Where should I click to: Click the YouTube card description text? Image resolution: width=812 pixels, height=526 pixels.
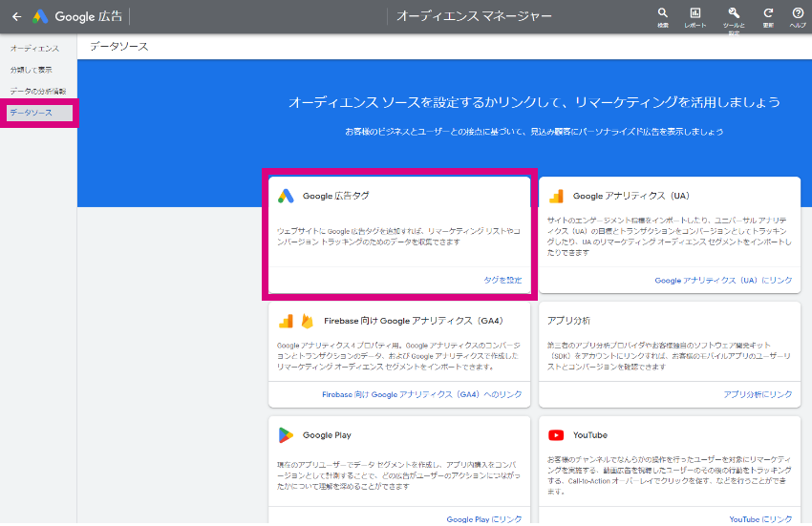click(669, 475)
